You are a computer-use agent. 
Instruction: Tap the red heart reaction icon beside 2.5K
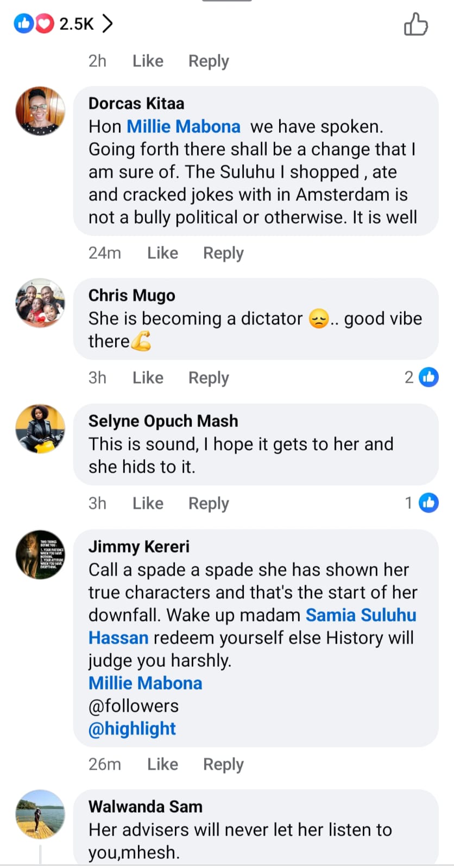click(x=45, y=23)
